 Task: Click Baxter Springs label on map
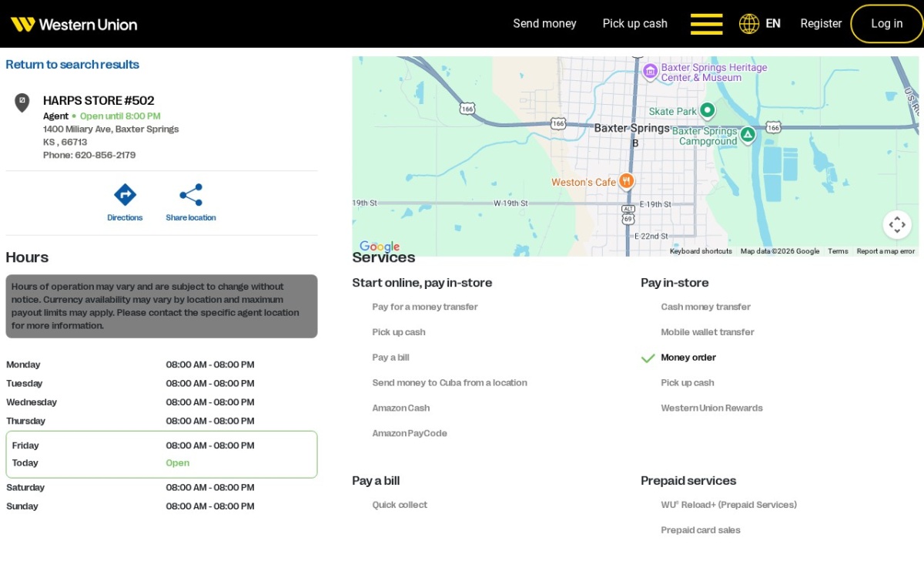point(631,128)
